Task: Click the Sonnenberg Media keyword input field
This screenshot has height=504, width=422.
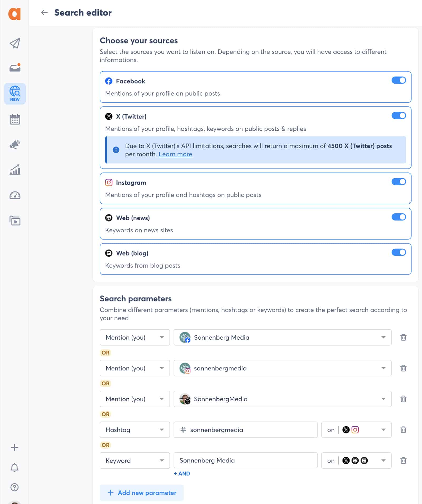Action: (x=246, y=461)
